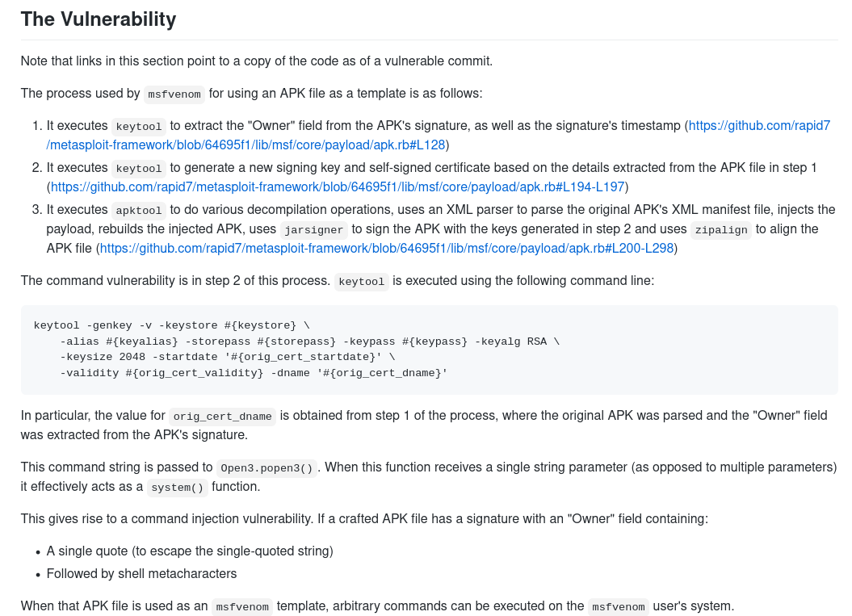
Task: Click the keytool code tag in step 1
Action: [139, 127]
